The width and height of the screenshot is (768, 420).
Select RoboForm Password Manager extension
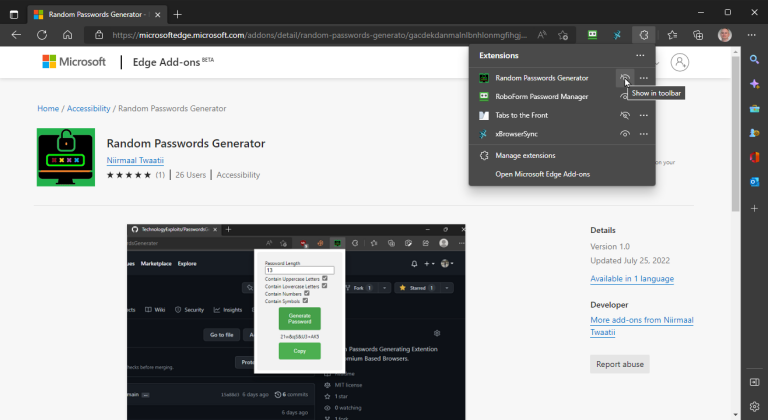pos(542,97)
